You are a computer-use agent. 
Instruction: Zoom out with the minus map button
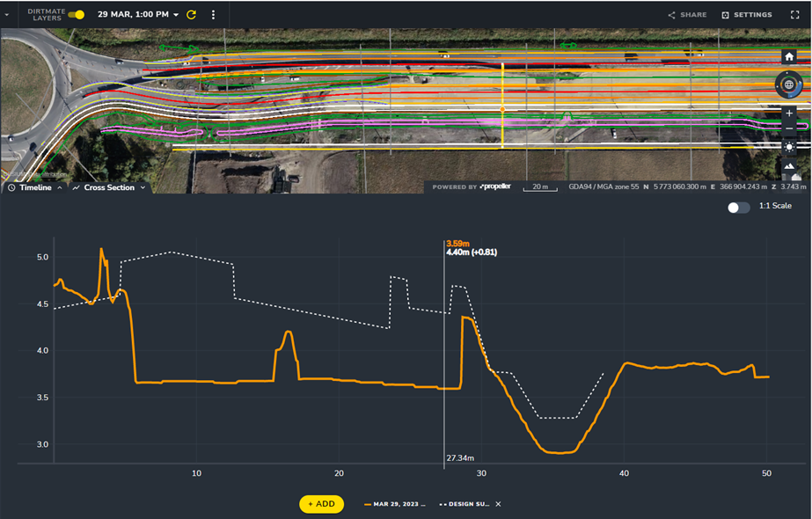pos(788,129)
